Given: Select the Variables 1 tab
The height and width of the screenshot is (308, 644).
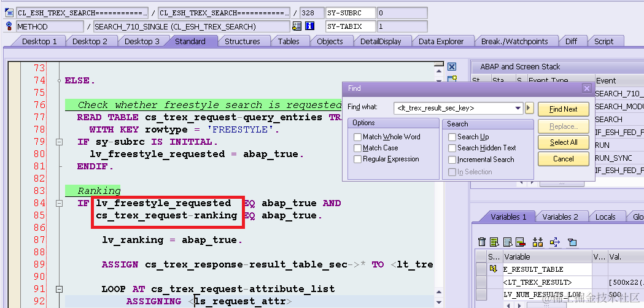Looking at the screenshot, I should click(508, 217).
